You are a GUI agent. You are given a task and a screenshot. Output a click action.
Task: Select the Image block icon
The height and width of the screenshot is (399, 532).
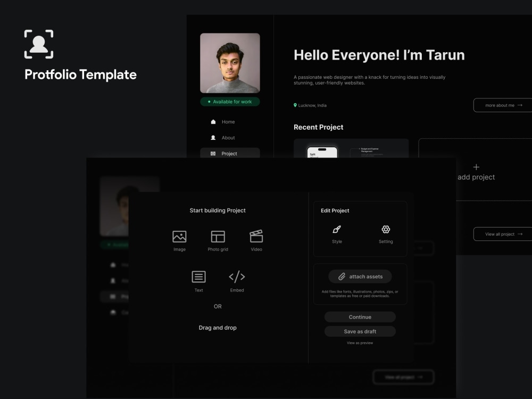tap(179, 237)
